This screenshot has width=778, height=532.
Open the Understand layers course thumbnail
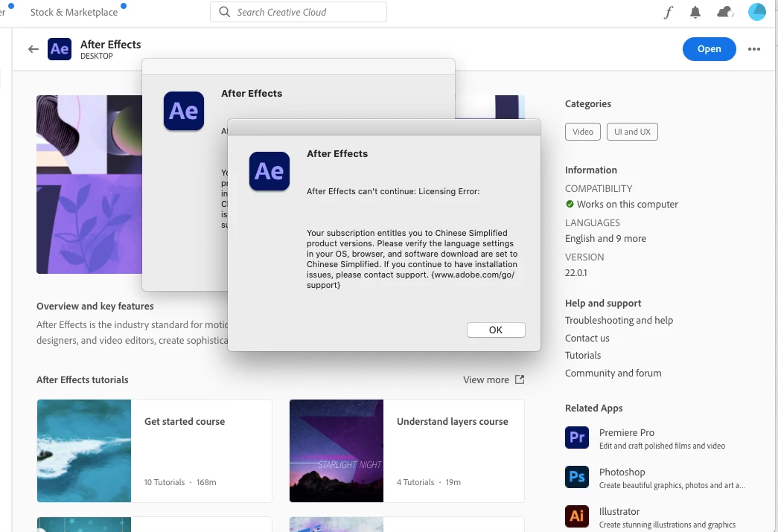(x=337, y=451)
